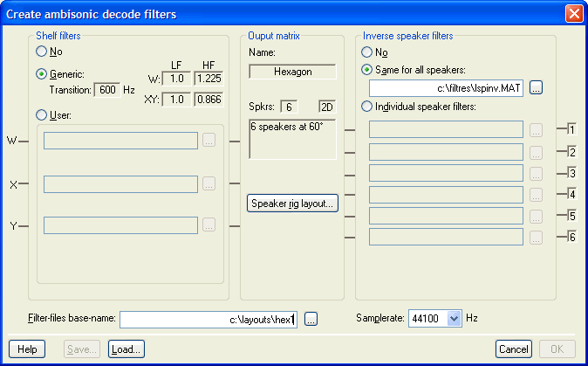Select the 'No' shelf filters radio button
588x366 pixels.
pyautogui.click(x=42, y=52)
